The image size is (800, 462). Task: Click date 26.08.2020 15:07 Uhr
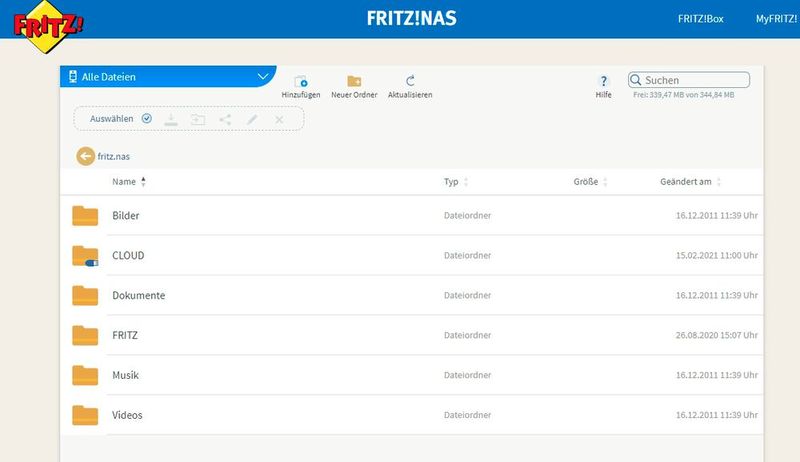click(717, 335)
